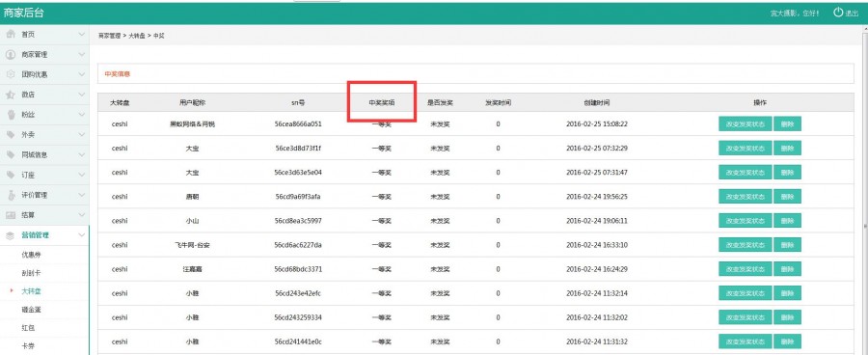Collapse the 营销管理 chevron
The width and height of the screenshot is (868, 355).
coord(81,235)
